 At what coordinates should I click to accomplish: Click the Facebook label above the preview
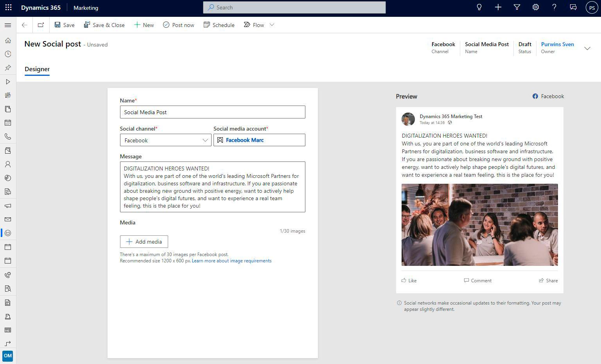tap(548, 96)
